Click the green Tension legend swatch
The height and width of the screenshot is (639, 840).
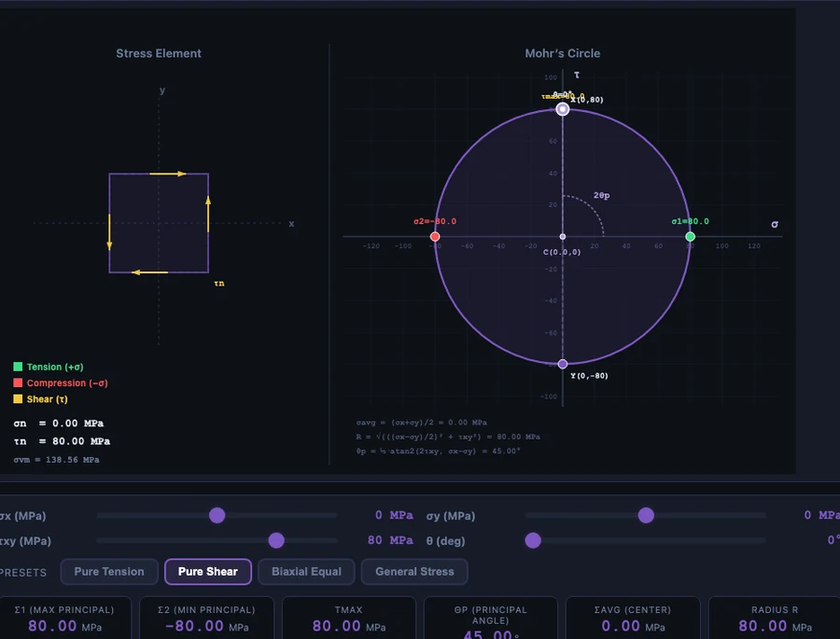(x=18, y=367)
